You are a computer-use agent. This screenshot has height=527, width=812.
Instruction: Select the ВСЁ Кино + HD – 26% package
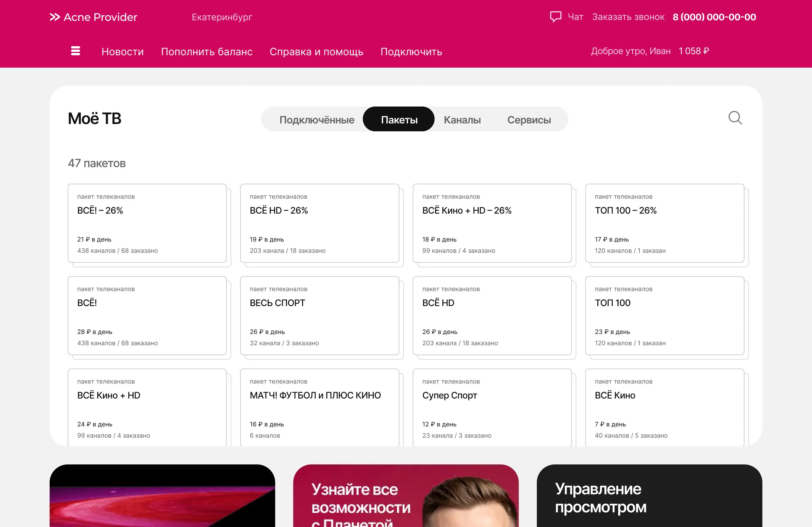pyautogui.click(x=492, y=223)
